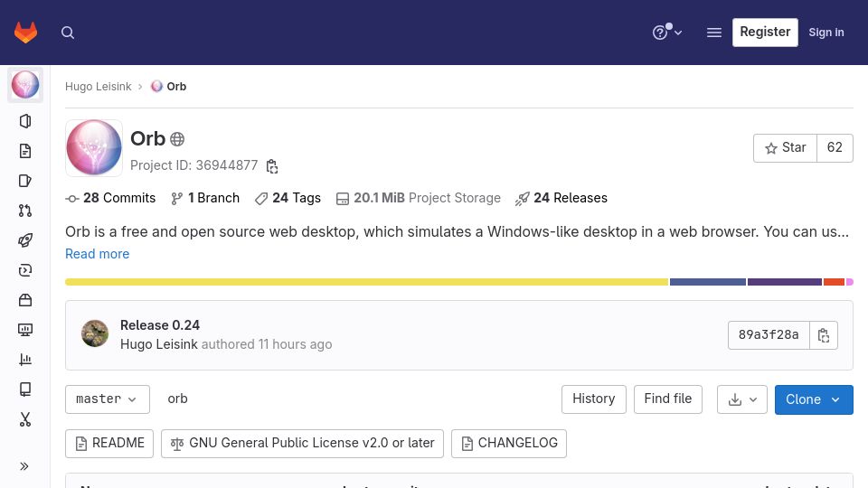The height and width of the screenshot is (488, 868).
Task: Open Repository in the sidebar
Action: point(25,151)
